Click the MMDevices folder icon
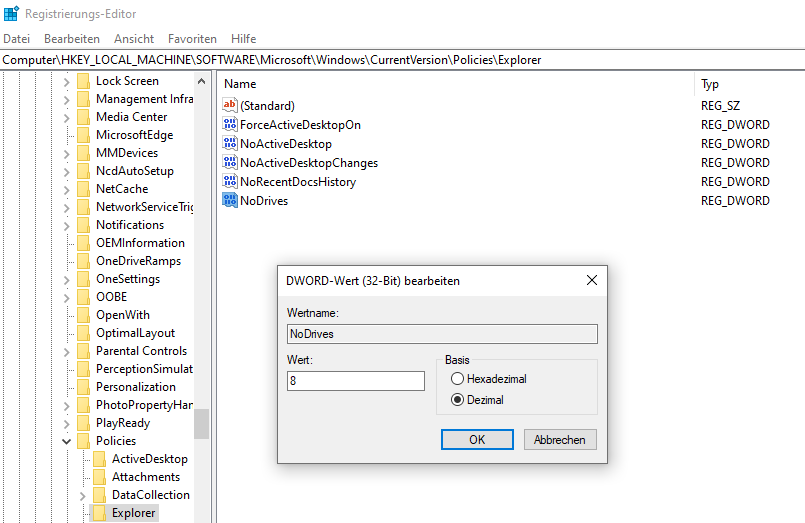805x523 pixels. (83, 153)
